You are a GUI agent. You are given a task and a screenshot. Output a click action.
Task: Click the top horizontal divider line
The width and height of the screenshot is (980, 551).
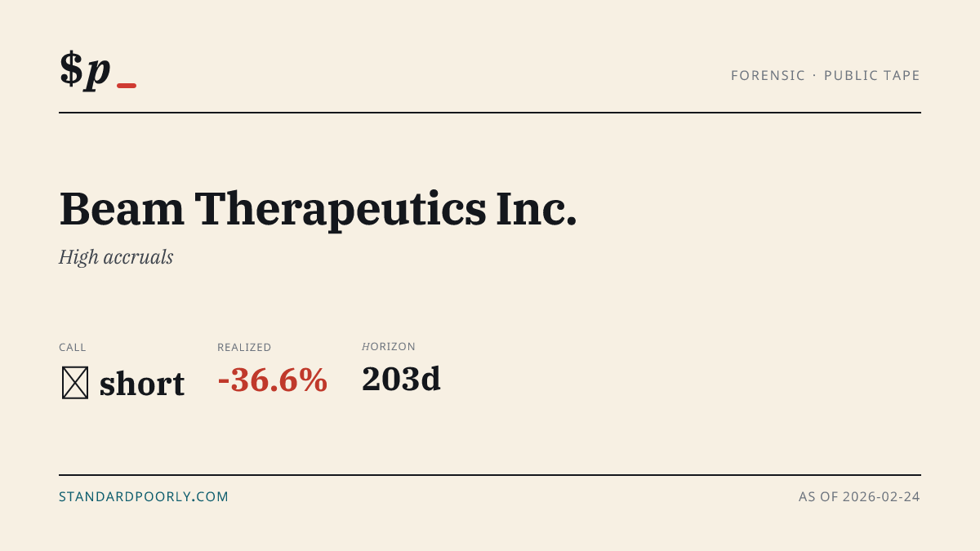(490, 113)
